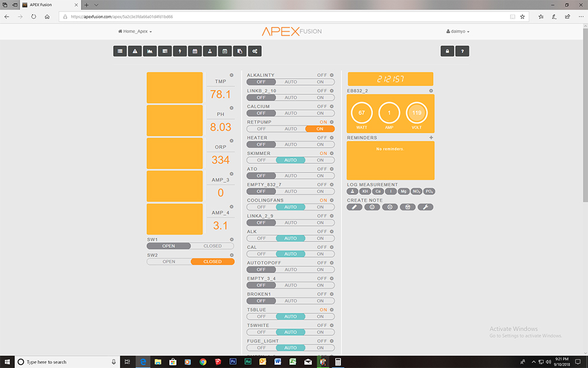Open the question mark help icon
The width and height of the screenshot is (588, 368).
462,51
